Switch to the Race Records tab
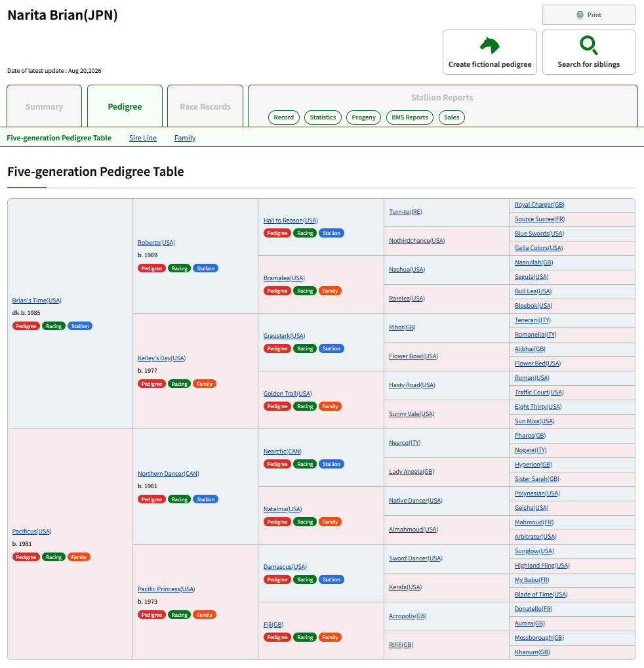This screenshot has height=668, width=644. click(x=205, y=106)
